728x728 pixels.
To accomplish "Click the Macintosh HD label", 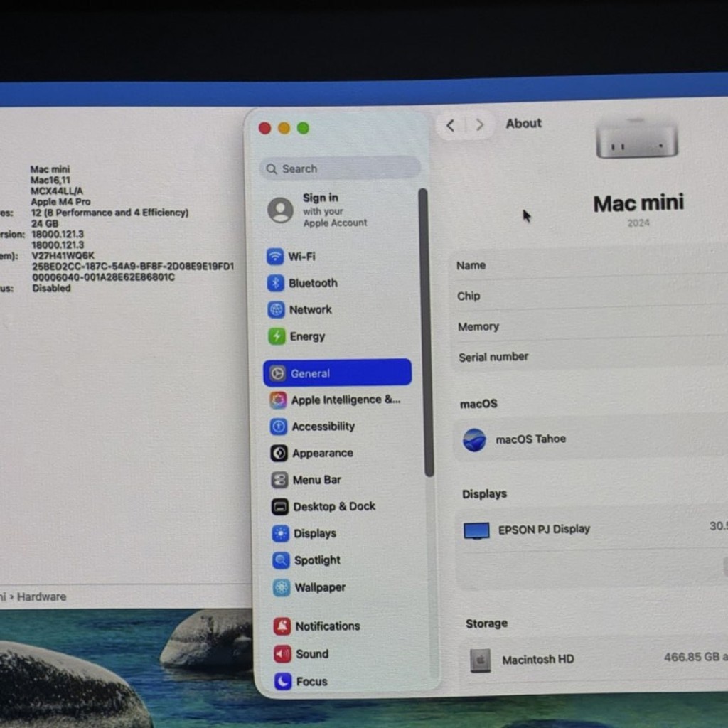I will click(537, 660).
